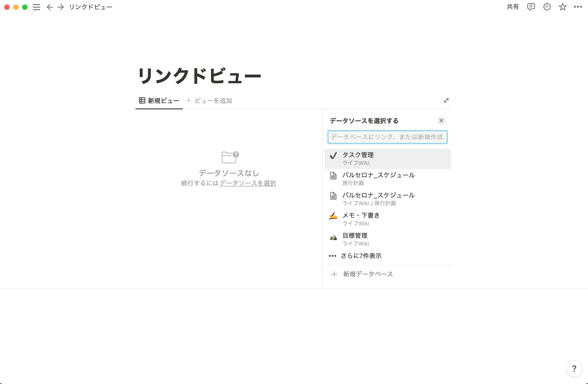This screenshot has width=588, height=384.
Task: Click the データソースを選択する panel heading
Action: (x=364, y=121)
